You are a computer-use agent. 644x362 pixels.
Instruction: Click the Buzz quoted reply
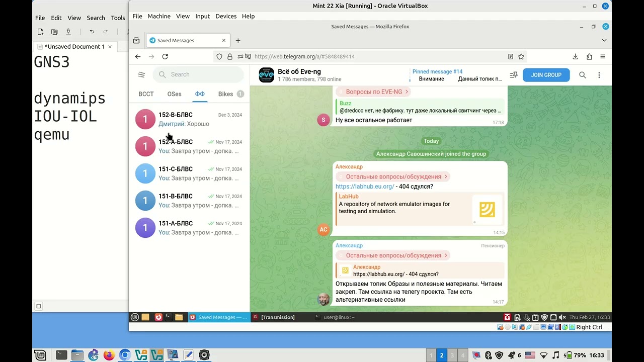coord(420,107)
